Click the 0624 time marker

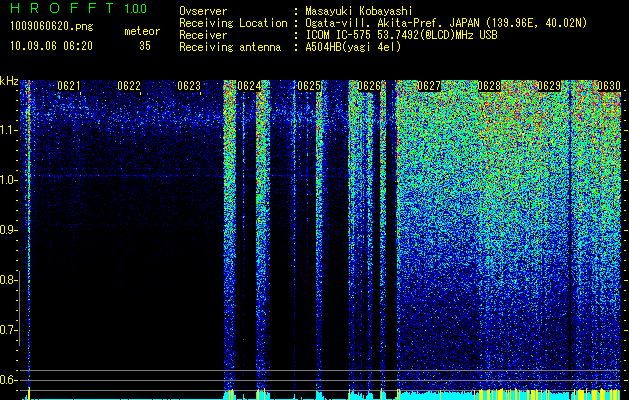point(249,86)
